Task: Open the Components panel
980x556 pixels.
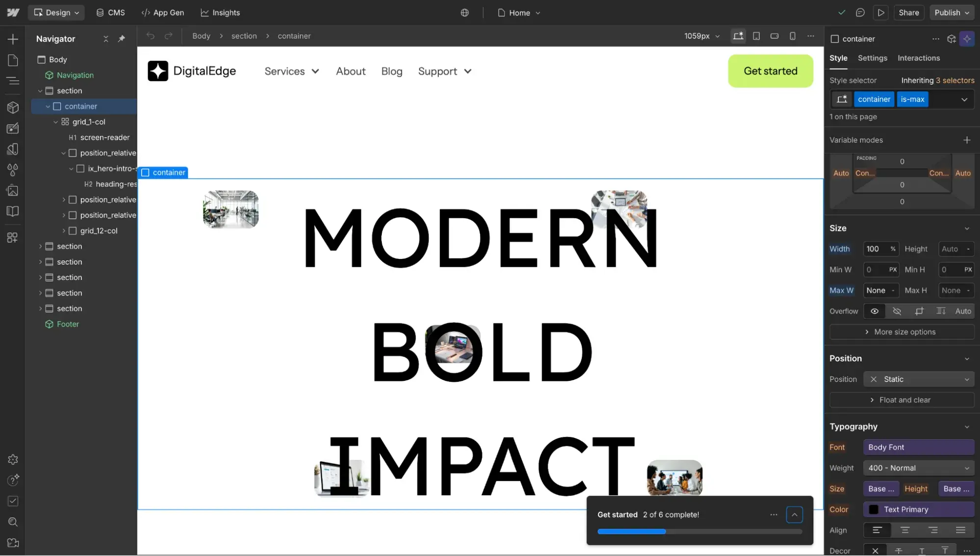Action: (13, 107)
